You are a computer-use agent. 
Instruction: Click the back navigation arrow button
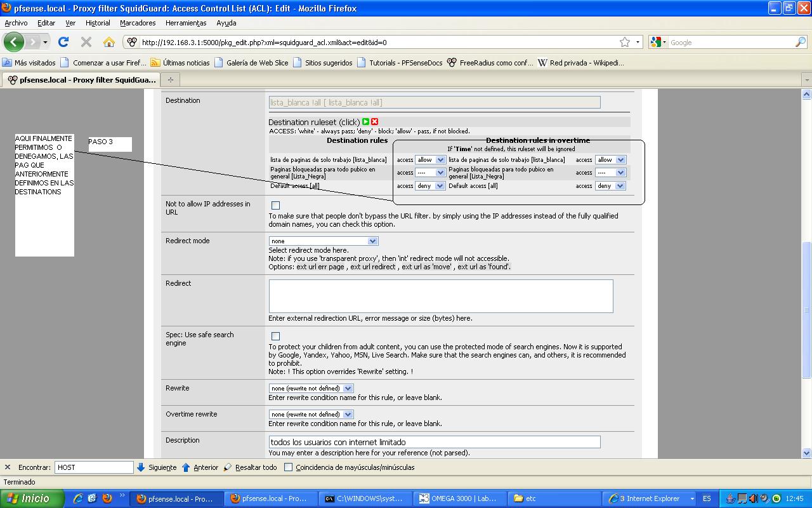pyautogui.click(x=14, y=43)
